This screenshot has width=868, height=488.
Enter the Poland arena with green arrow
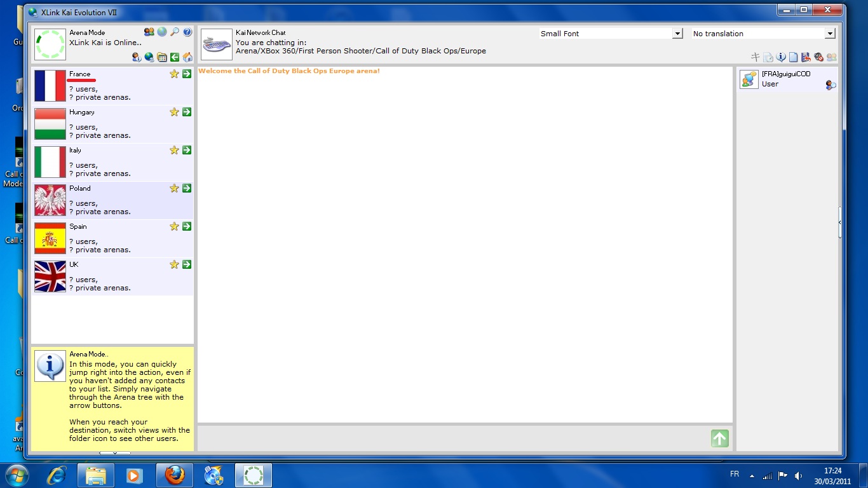(187, 188)
